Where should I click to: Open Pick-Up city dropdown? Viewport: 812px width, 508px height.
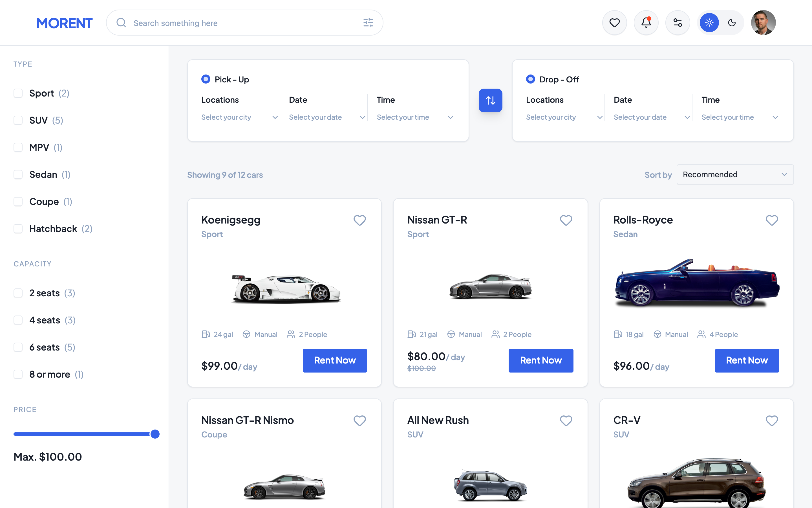pos(240,117)
